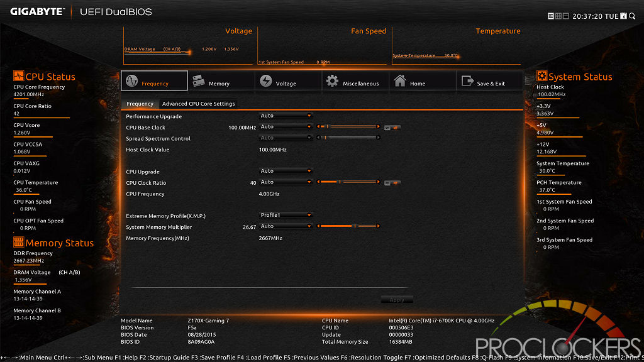This screenshot has width=644, height=362.
Task: Click CPU Base Clock slider track
Action: 348,126
